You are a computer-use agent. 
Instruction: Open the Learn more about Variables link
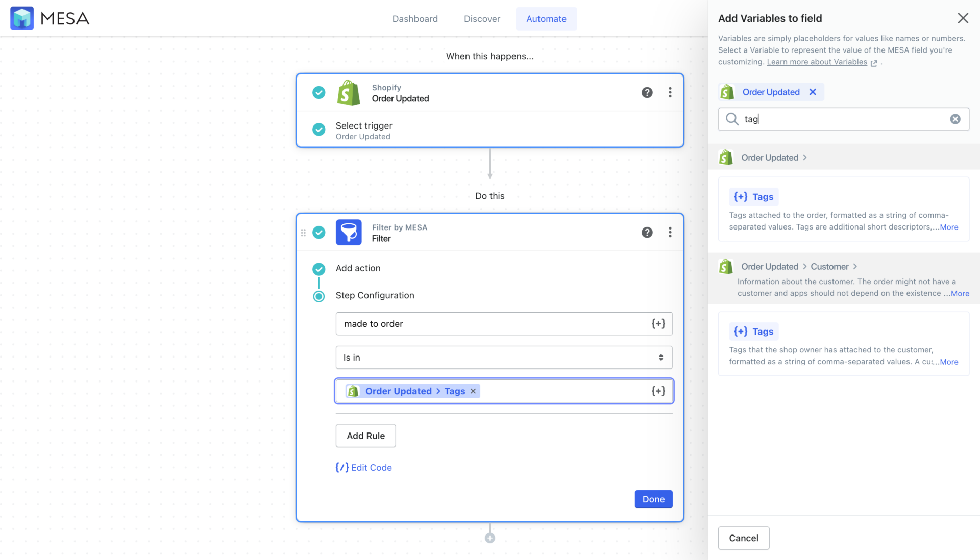[817, 62]
